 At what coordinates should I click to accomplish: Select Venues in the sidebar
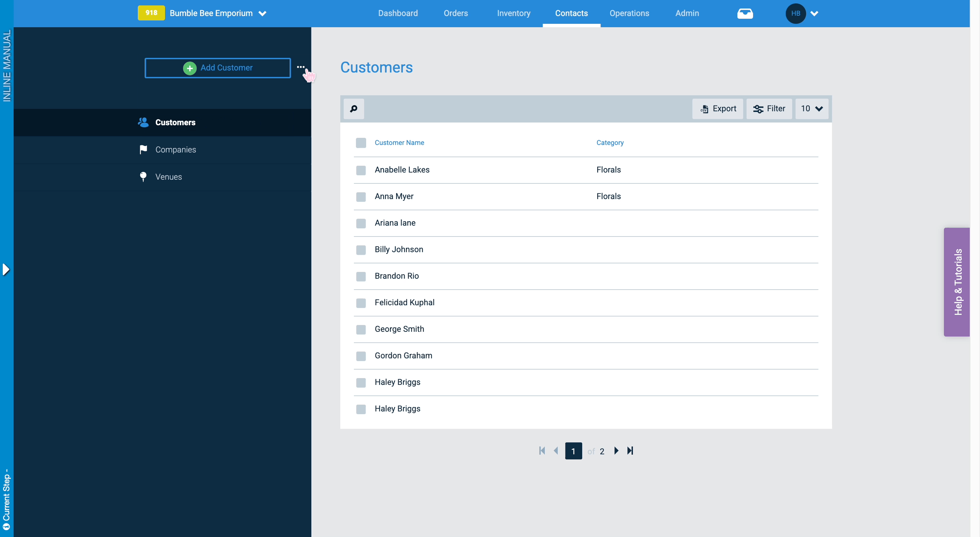[162, 177]
